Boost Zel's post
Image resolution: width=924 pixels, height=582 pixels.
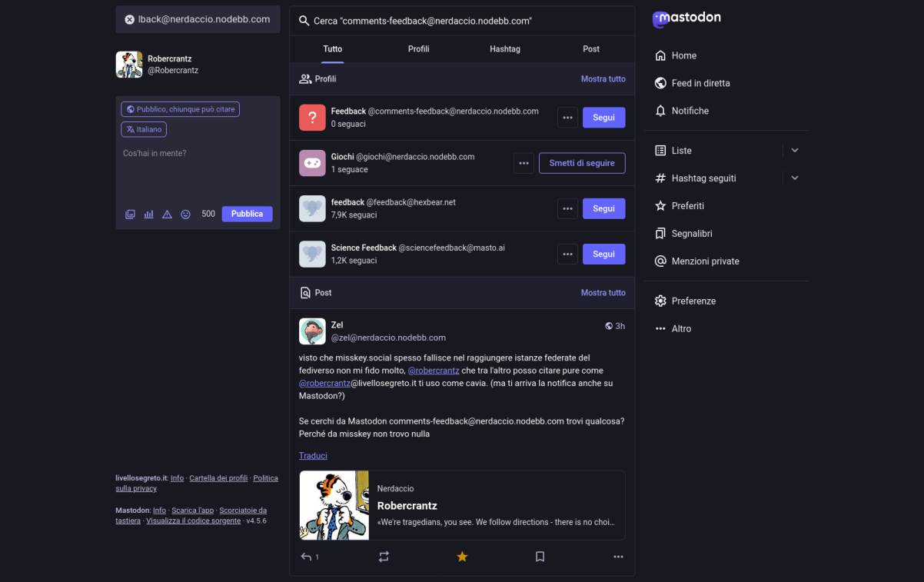click(384, 557)
